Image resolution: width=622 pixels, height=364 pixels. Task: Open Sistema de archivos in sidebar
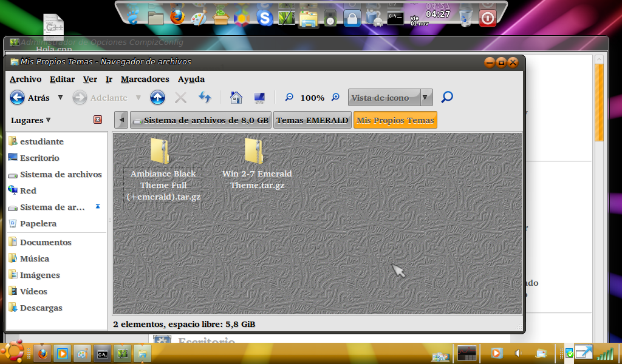[56, 174]
